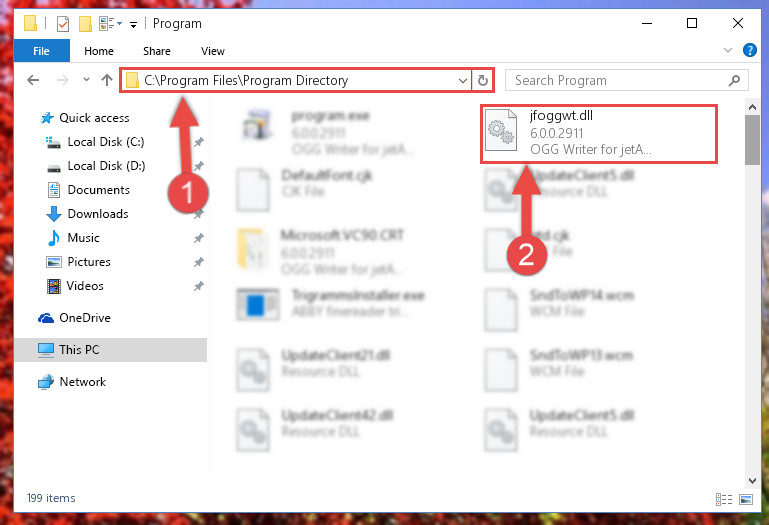Open the File menu
Viewport: 769px width, 525px height.
[x=42, y=51]
